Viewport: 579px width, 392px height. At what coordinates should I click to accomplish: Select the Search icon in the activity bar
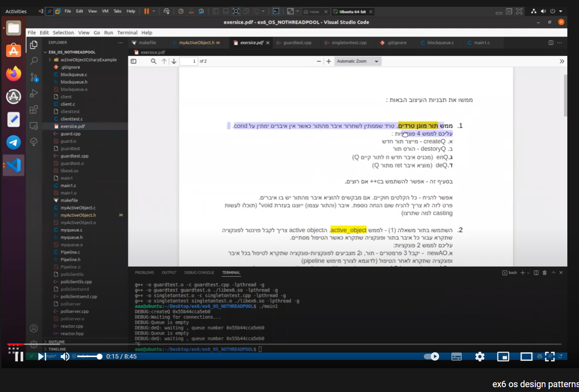34,60
